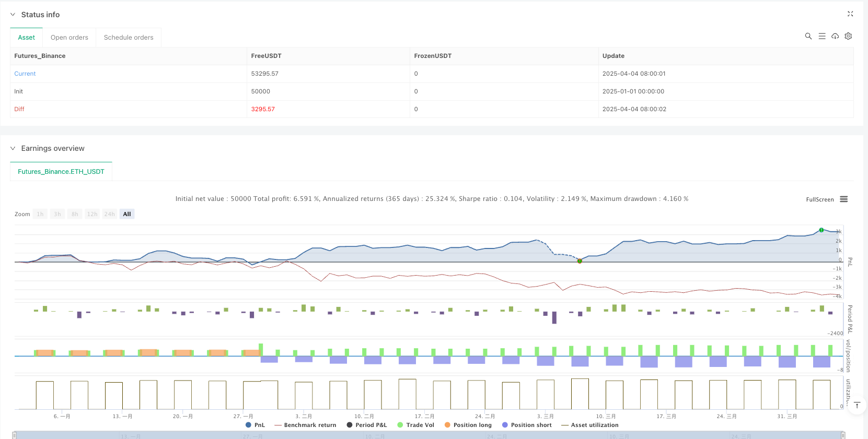Click the FullScreen button
868x439 pixels.
pyautogui.click(x=819, y=199)
